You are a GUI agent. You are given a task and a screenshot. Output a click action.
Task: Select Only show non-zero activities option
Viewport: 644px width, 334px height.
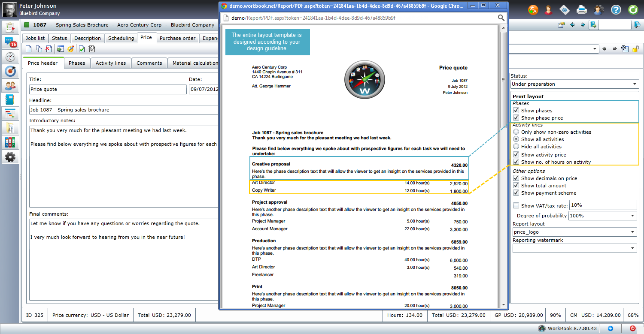[516, 132]
